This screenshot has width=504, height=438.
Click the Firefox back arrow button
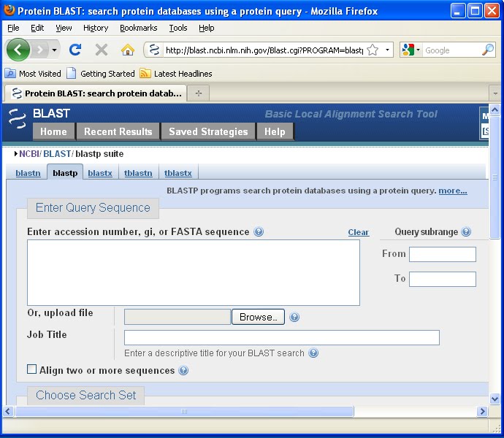click(18, 50)
